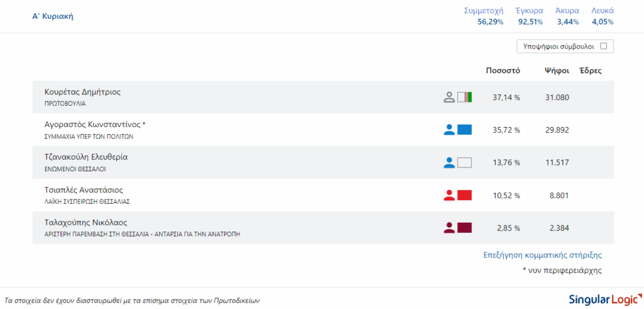644x309 pixels.
Task: Click the Ψήφοι column header
Action: (557, 70)
